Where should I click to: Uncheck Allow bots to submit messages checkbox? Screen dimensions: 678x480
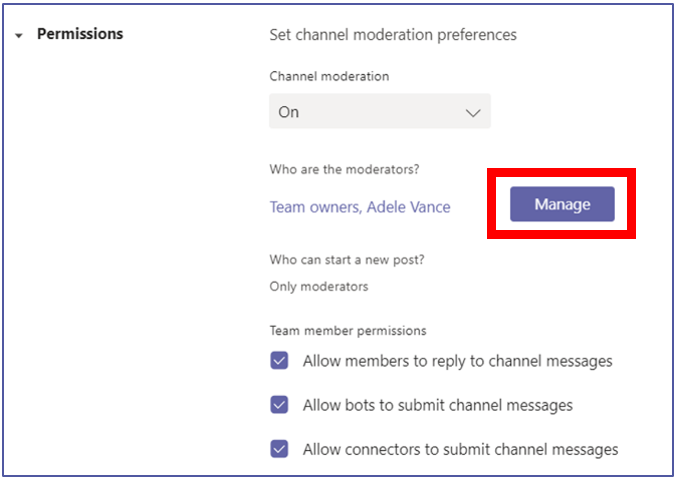(279, 405)
